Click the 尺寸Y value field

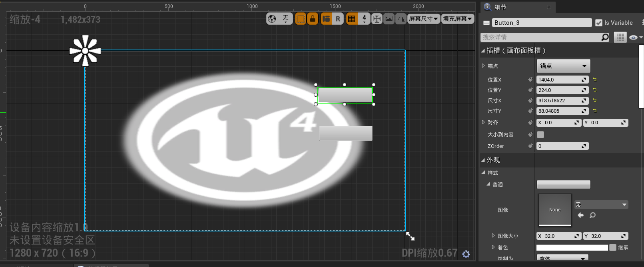(x=562, y=111)
